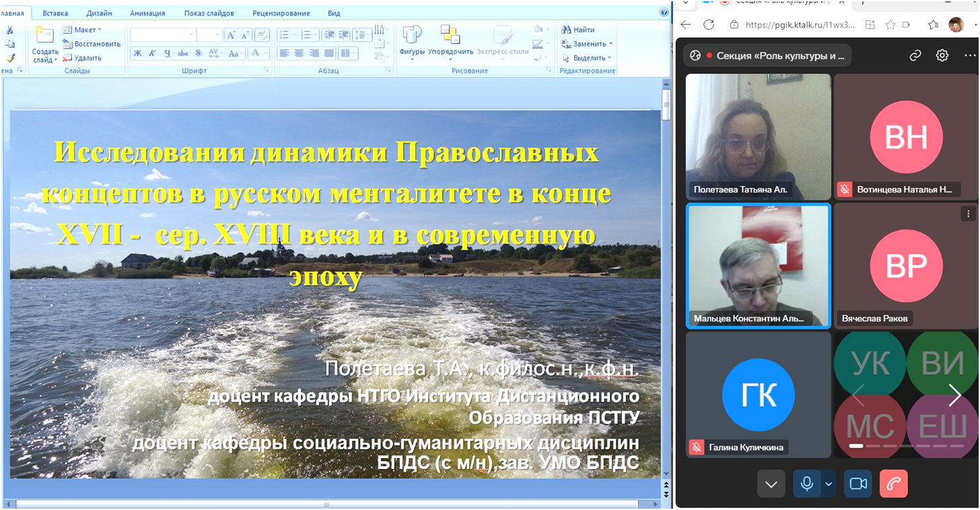This screenshot has height=510, width=980.
Task: Copy the meeting link via chain icon
Action: pos(915,56)
